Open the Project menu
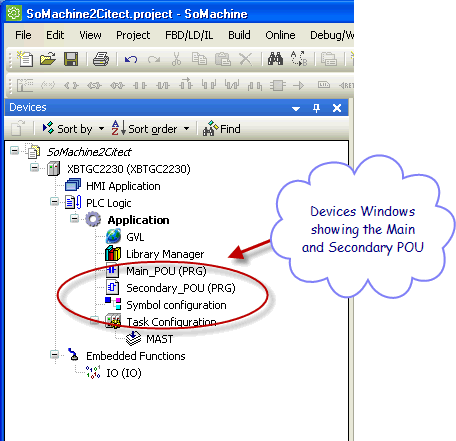This screenshot has height=441, width=456. (x=133, y=35)
